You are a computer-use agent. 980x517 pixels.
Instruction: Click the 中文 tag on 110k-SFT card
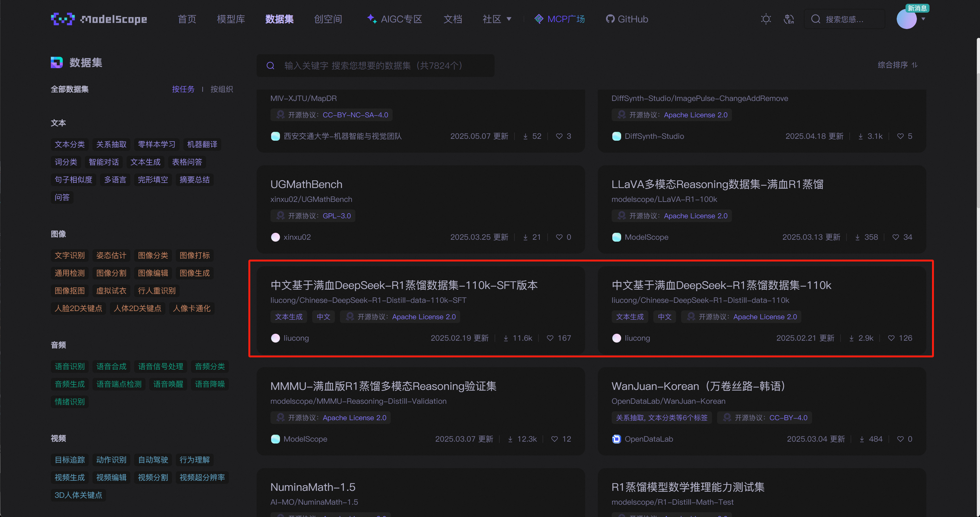(x=324, y=317)
